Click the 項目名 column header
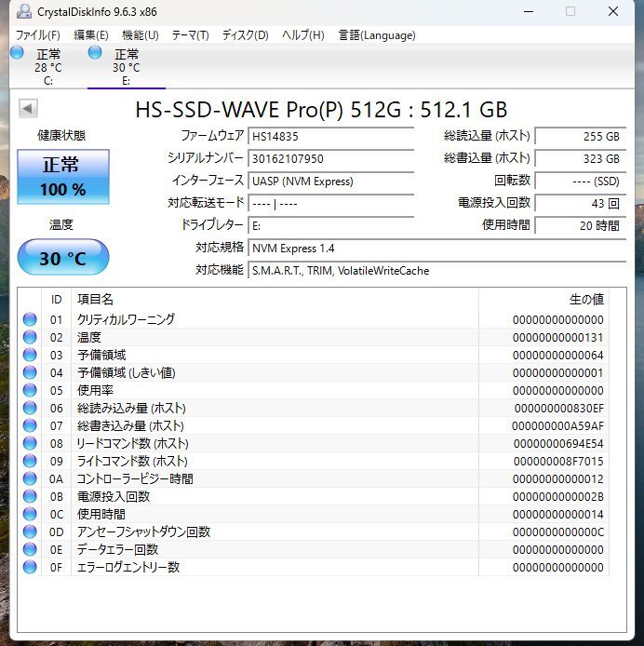 [x=275, y=300]
